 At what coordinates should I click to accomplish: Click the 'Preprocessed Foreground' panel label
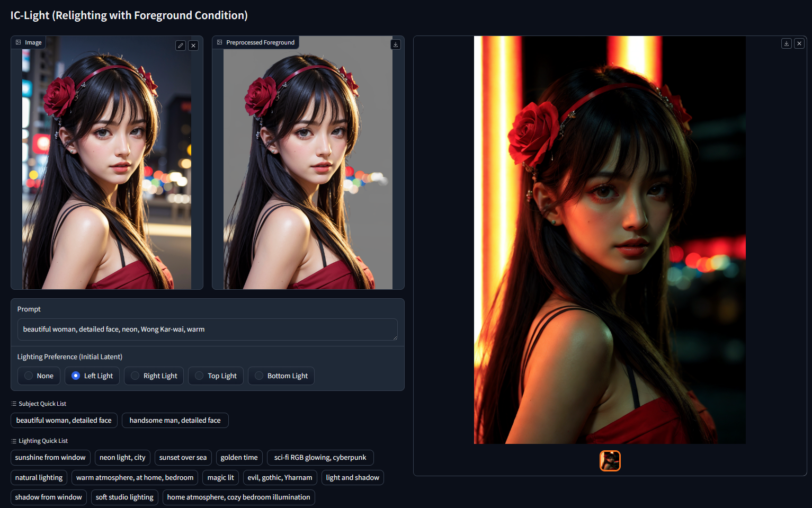(256, 42)
